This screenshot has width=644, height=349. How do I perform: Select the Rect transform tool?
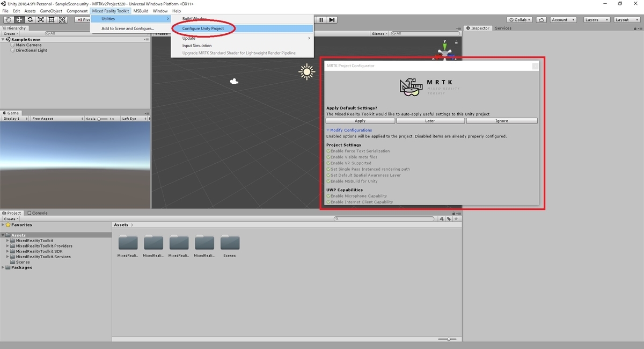point(52,20)
